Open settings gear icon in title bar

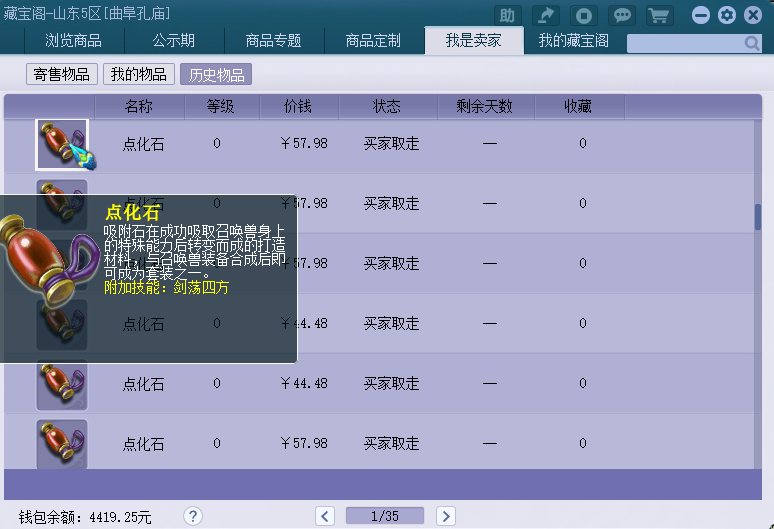point(727,15)
